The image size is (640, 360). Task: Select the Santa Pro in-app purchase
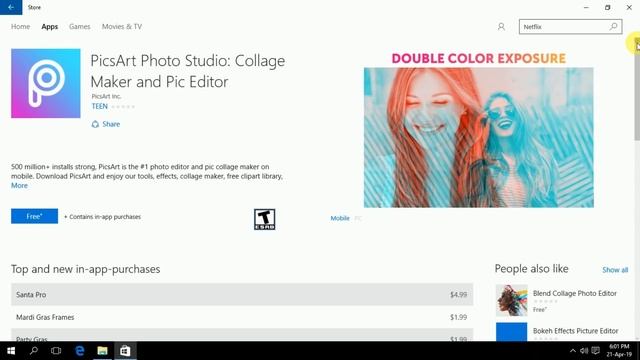242,294
